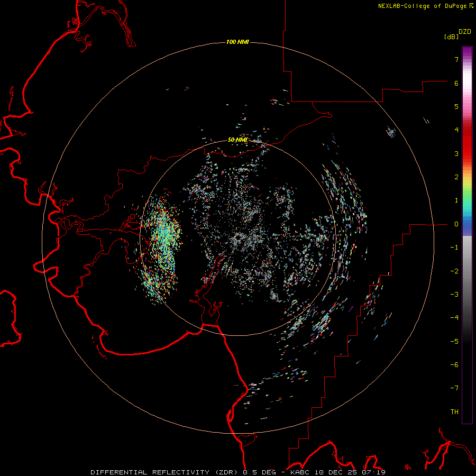The width and height of the screenshot is (476, 476).
Task: Click the DZD legend title
Action: click(x=465, y=32)
